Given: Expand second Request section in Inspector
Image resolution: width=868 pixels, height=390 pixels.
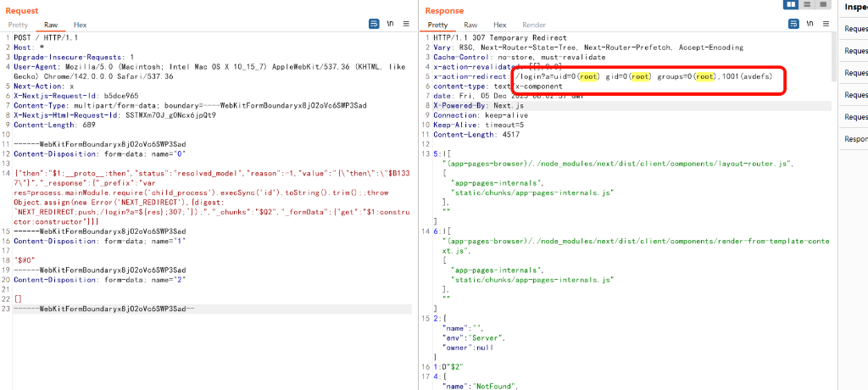Looking at the screenshot, I should coord(855,51).
